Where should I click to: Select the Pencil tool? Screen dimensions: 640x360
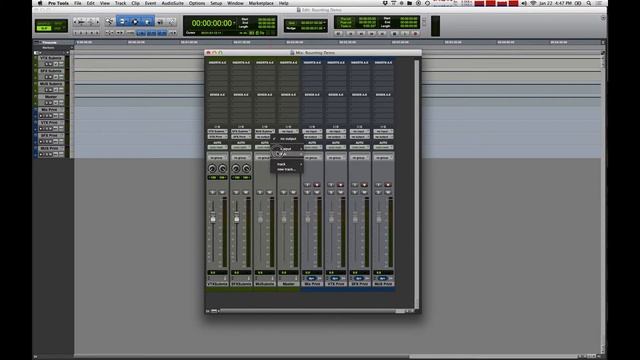pyautogui.click(x=172, y=22)
